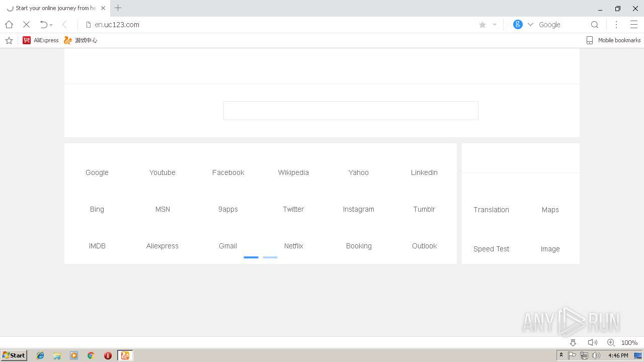
Task: Choose the Aliexpress site link
Action: pyautogui.click(x=163, y=246)
